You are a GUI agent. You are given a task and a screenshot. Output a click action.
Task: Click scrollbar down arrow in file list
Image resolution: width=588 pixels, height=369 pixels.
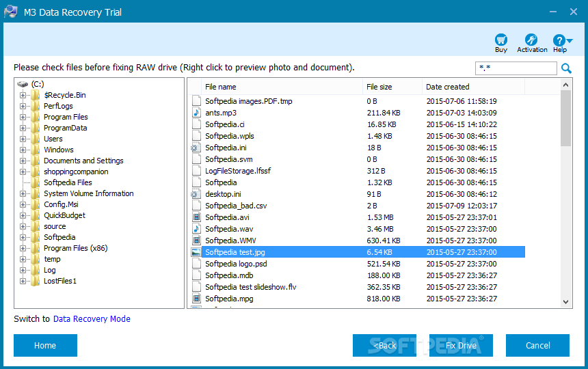coord(566,302)
